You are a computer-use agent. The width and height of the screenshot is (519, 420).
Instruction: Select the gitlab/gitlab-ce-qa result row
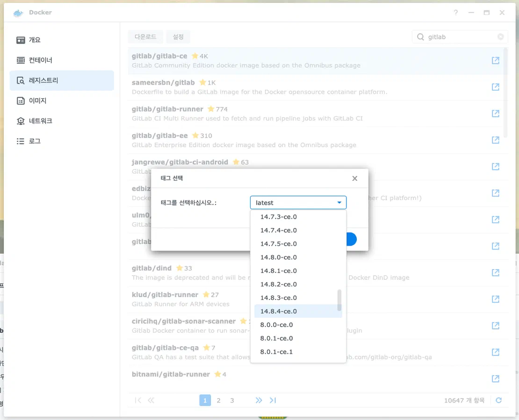point(318,352)
